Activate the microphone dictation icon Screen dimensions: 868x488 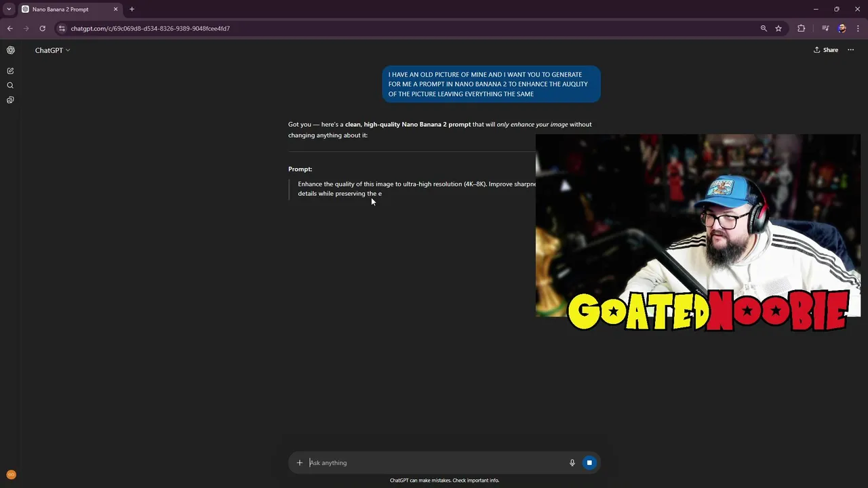572,463
